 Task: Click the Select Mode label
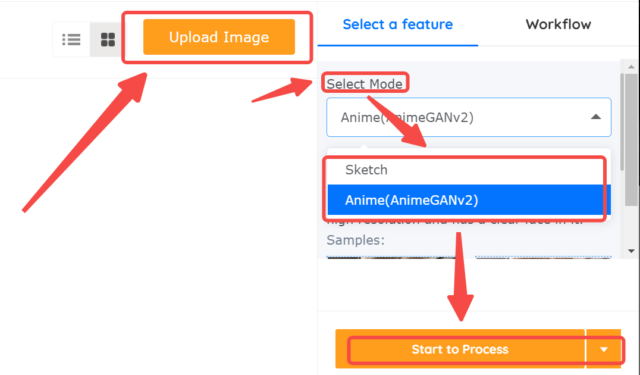coord(364,84)
